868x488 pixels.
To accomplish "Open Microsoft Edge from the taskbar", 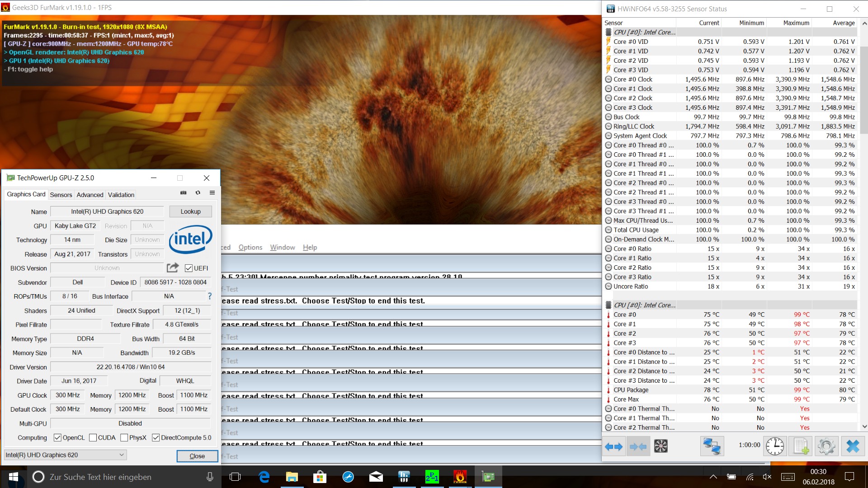I will pyautogui.click(x=264, y=477).
